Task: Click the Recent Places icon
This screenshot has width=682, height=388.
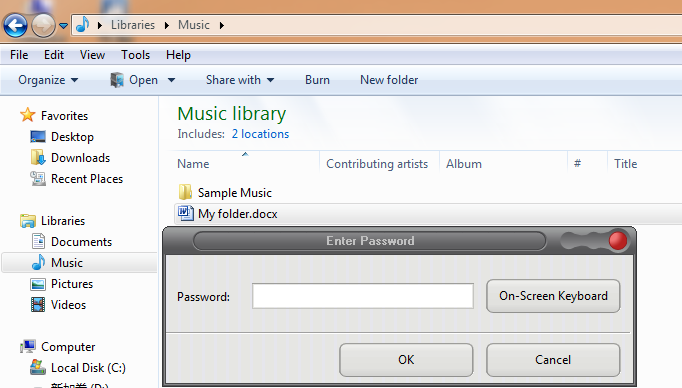Action: click(x=38, y=179)
